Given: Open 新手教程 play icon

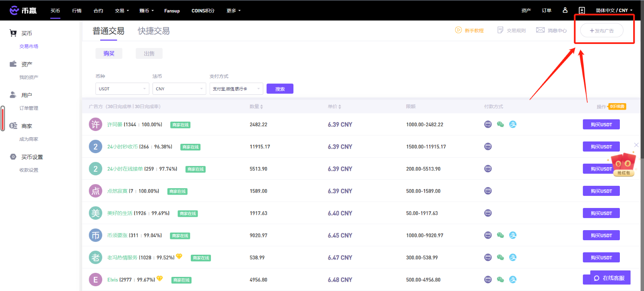Looking at the screenshot, I should click(458, 30).
